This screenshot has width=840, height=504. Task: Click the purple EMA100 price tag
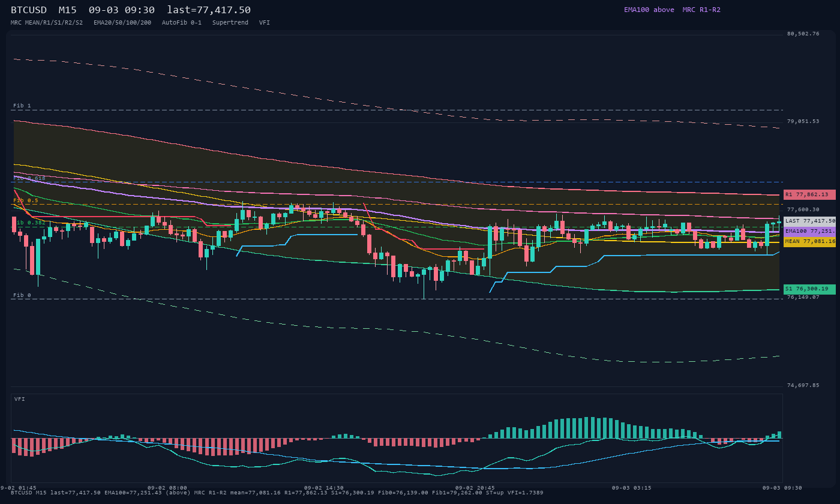pos(809,231)
